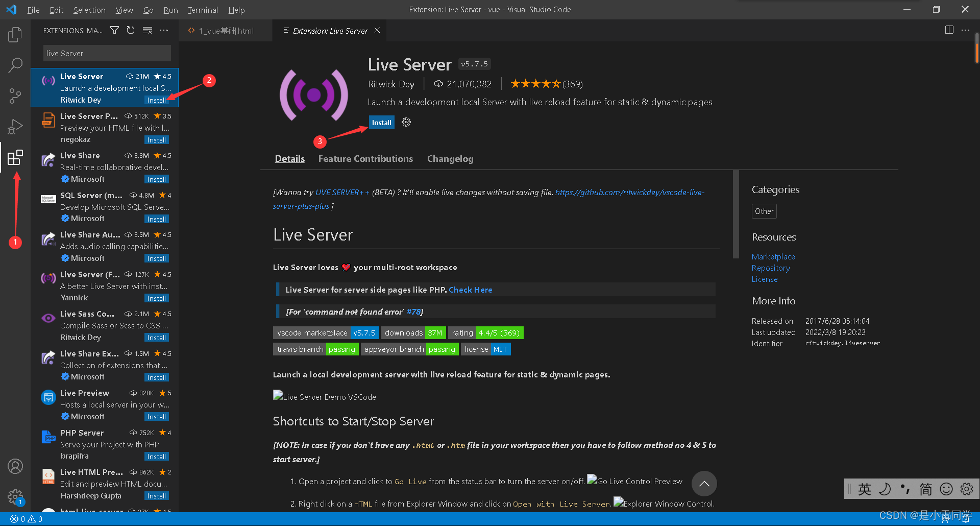Install SQL Server (mssql) extension
The height and width of the screenshot is (526, 980).
pos(156,219)
